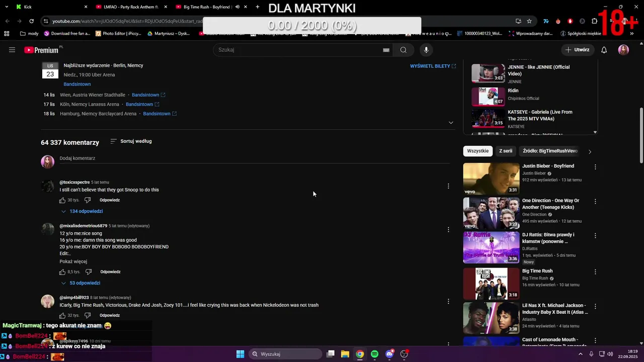Open Justin Bieber Boyfriend thumbnail
The image size is (644, 362).
(x=491, y=178)
